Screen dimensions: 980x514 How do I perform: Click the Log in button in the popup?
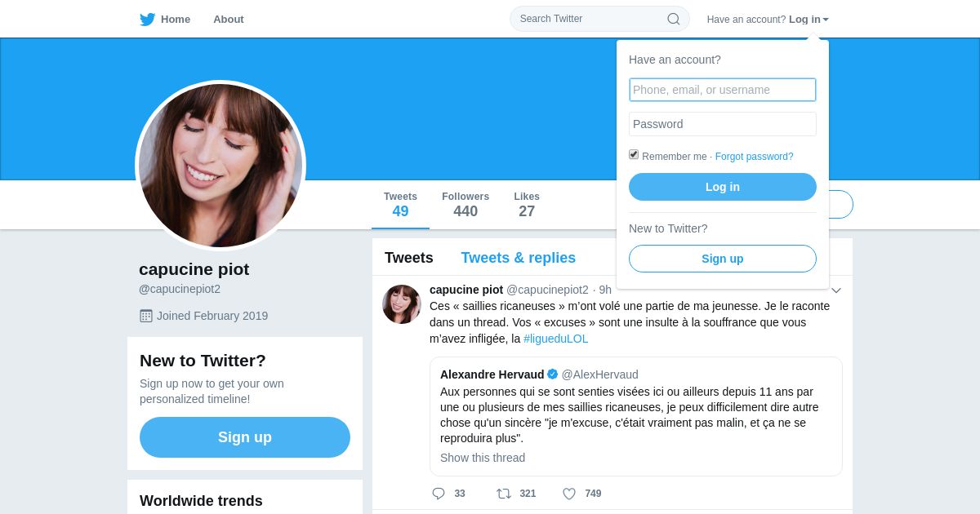coord(723,187)
